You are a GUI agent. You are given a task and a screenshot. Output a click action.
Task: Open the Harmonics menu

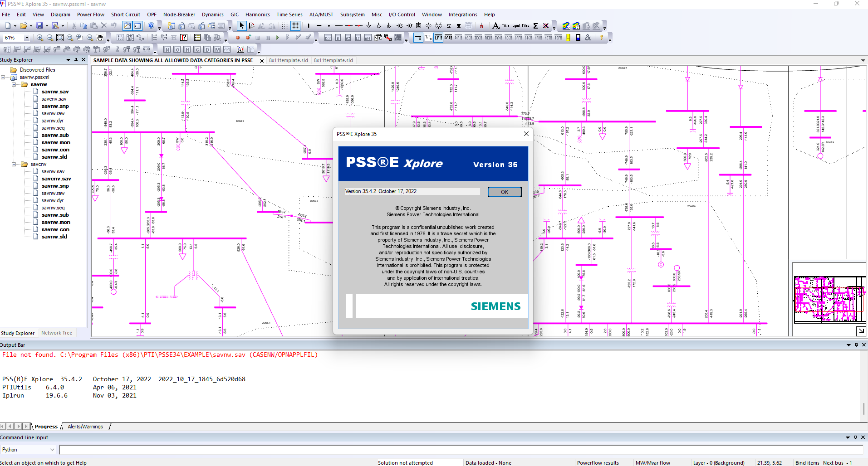tap(258, 15)
